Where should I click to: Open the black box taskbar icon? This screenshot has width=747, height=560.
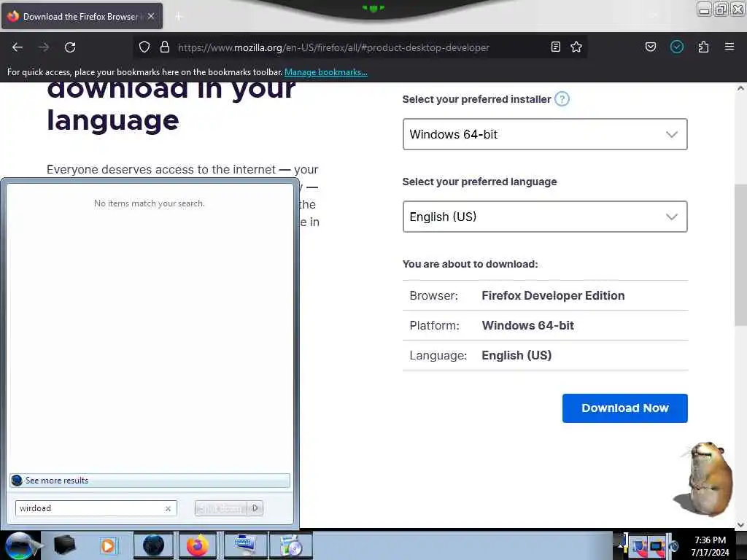pos(64,545)
